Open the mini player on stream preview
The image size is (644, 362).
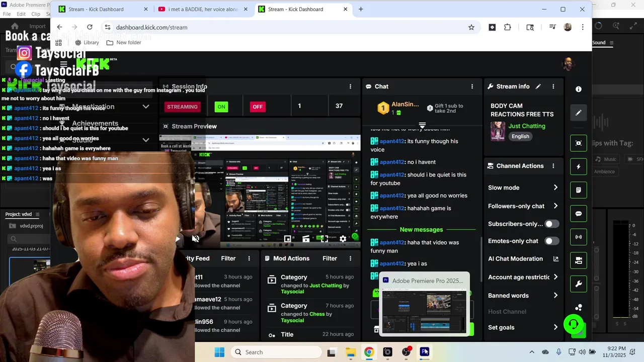click(287, 239)
